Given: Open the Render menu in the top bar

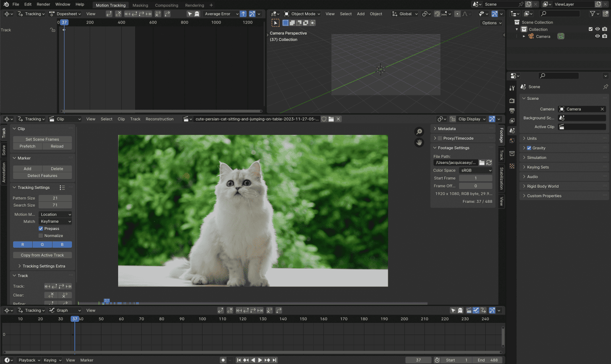Looking at the screenshot, I should click(43, 4).
